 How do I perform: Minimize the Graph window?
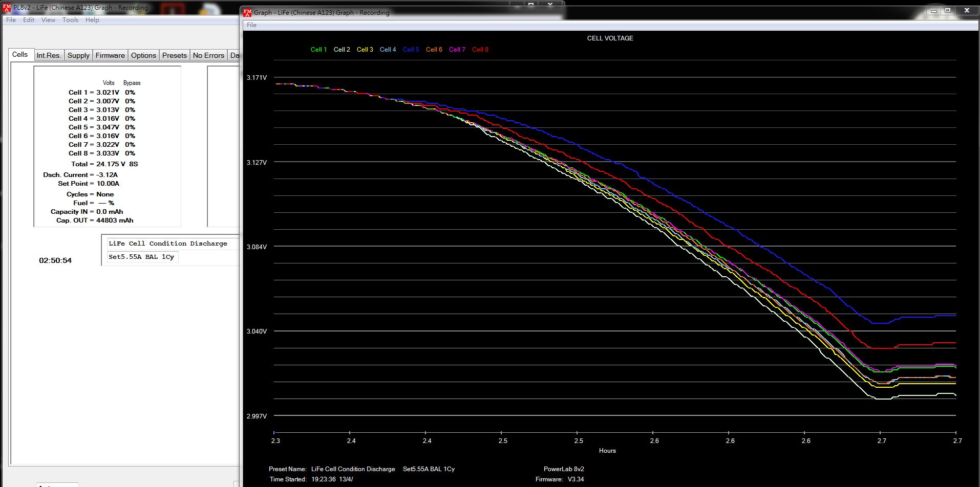pos(933,10)
